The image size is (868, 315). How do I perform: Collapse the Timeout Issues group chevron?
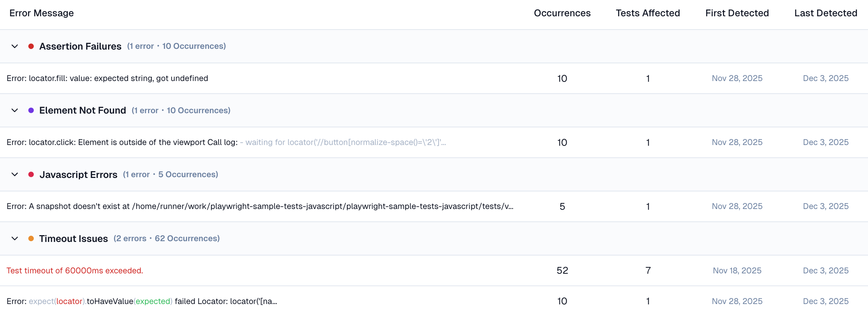[15, 239]
